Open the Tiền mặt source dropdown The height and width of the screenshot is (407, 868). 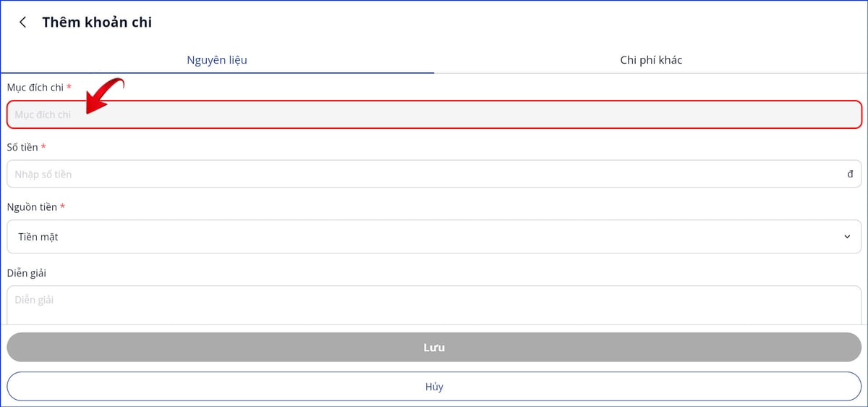(x=427, y=237)
